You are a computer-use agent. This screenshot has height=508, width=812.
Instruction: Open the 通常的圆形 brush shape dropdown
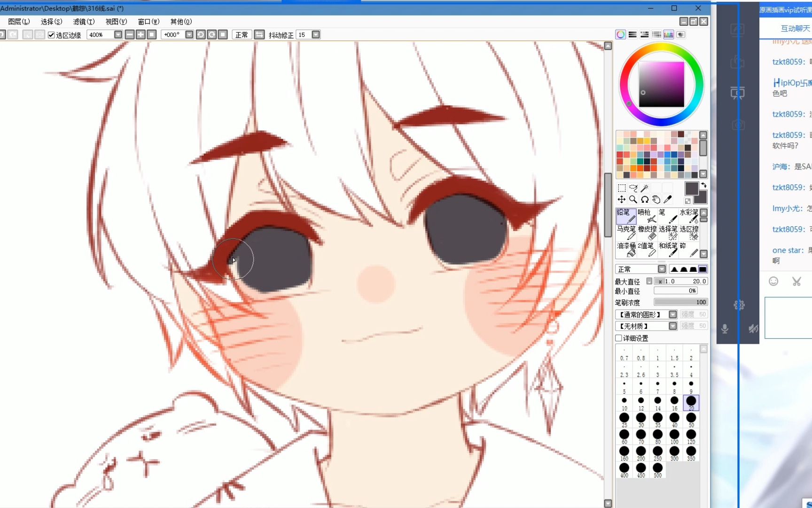[673, 314]
